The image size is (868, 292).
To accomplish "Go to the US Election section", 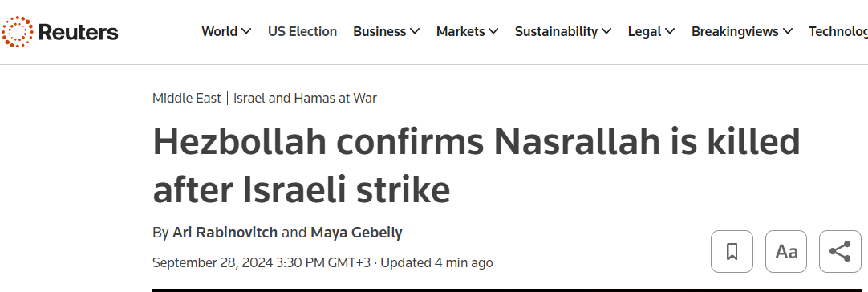I will [302, 31].
